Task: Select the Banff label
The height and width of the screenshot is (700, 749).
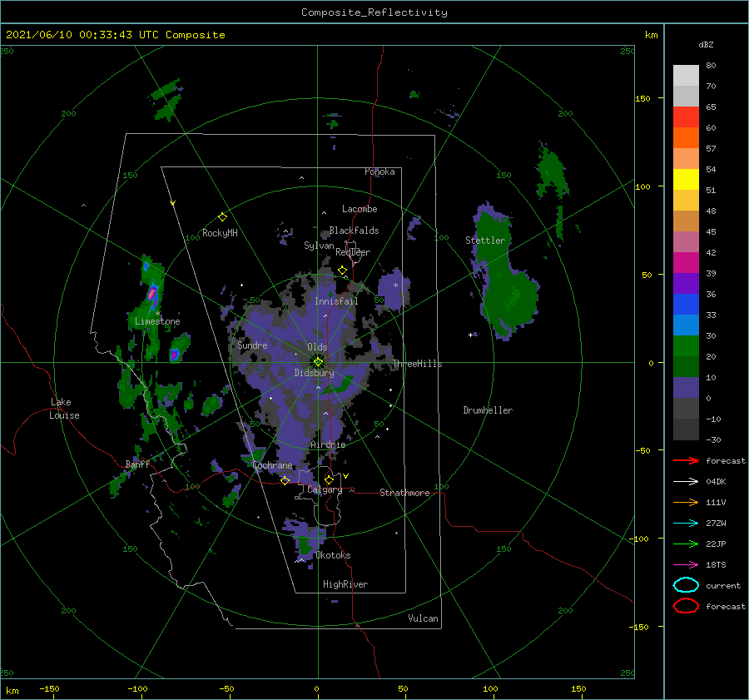Action: pyautogui.click(x=137, y=464)
